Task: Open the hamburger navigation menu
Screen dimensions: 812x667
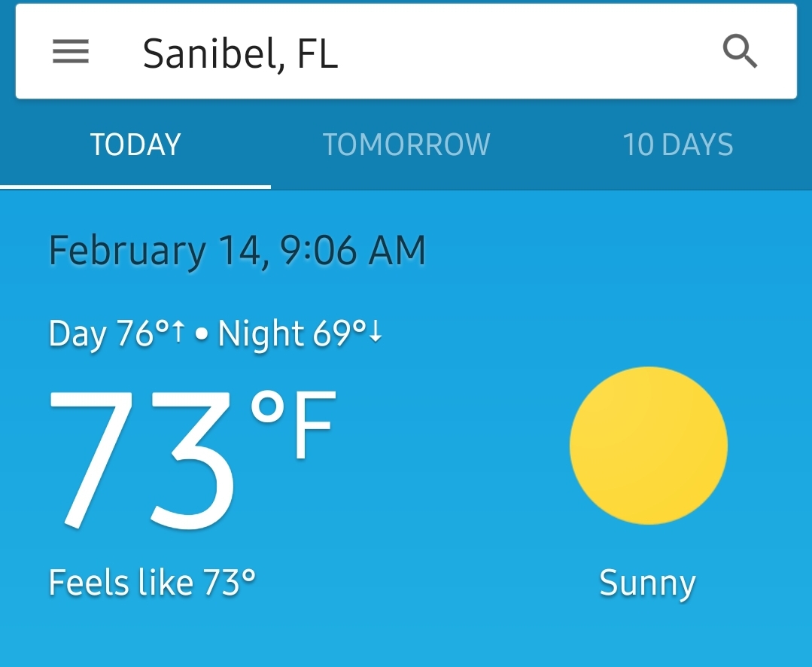Action: pos(71,52)
